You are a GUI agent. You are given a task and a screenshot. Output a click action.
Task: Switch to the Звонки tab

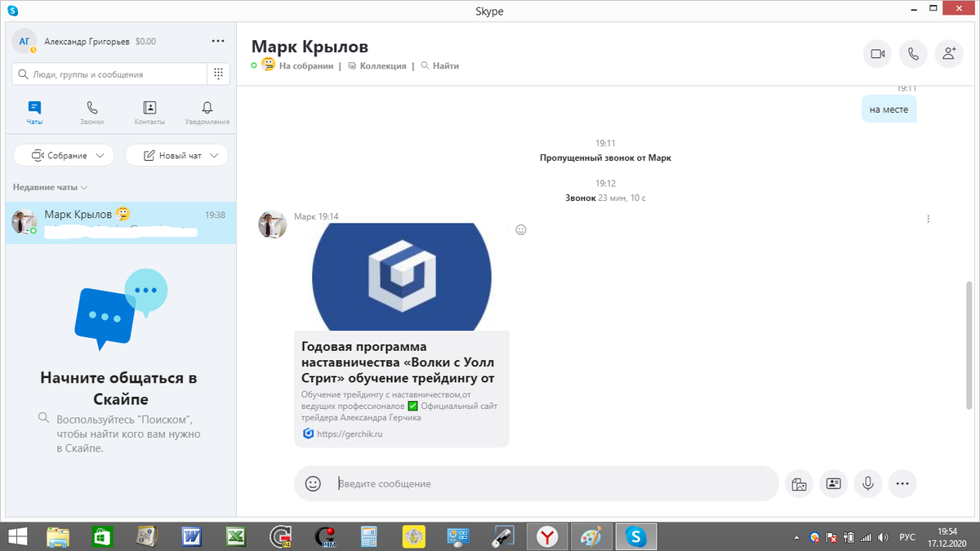[x=92, y=113]
